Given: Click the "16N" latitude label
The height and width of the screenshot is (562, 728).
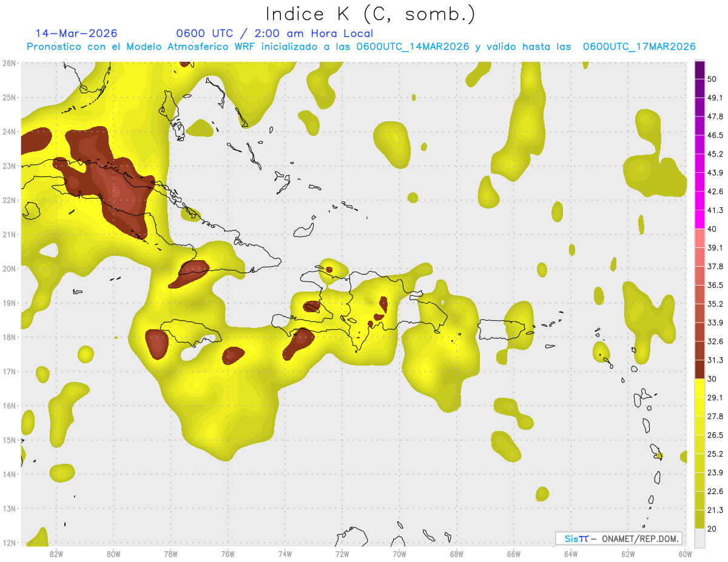Looking at the screenshot, I should (8, 406).
